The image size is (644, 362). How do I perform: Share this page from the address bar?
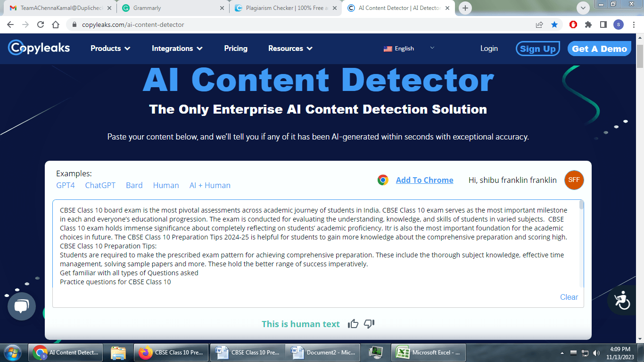[539, 25]
